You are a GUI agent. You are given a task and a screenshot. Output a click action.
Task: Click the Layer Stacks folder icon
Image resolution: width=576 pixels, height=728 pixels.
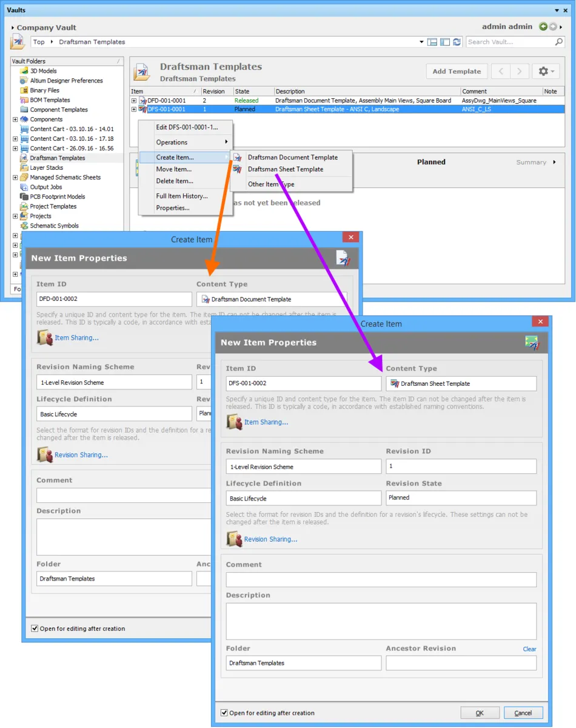[24, 167]
